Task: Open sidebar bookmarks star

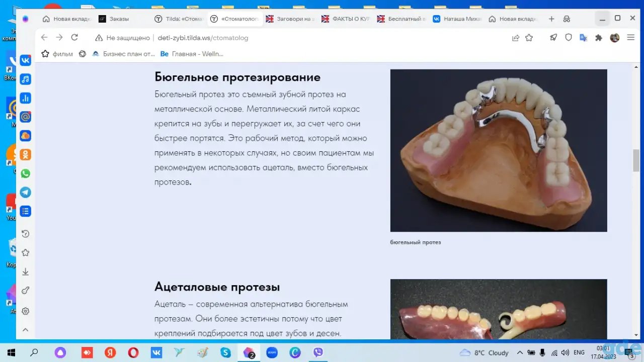Action: coord(25,252)
